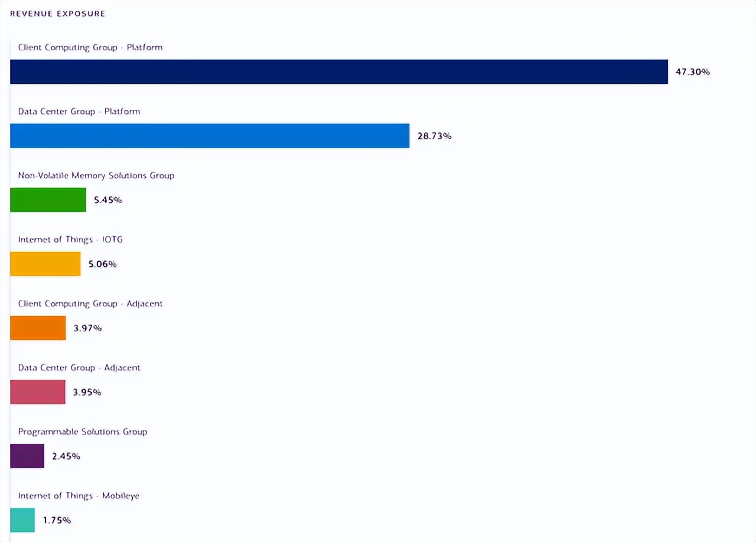Select the pink Data Center Group Adjacent bar
The height and width of the screenshot is (542, 756).
(x=37, y=392)
